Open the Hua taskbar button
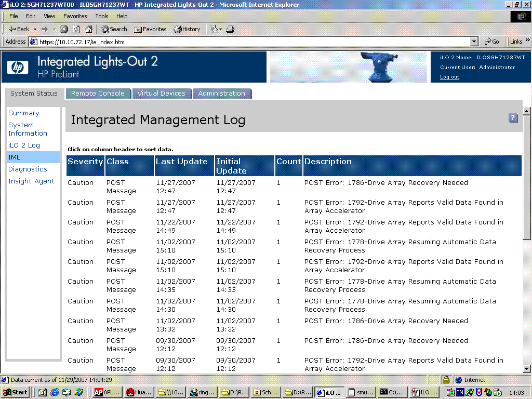The height and width of the screenshot is (399, 532). pyautogui.click(x=139, y=392)
